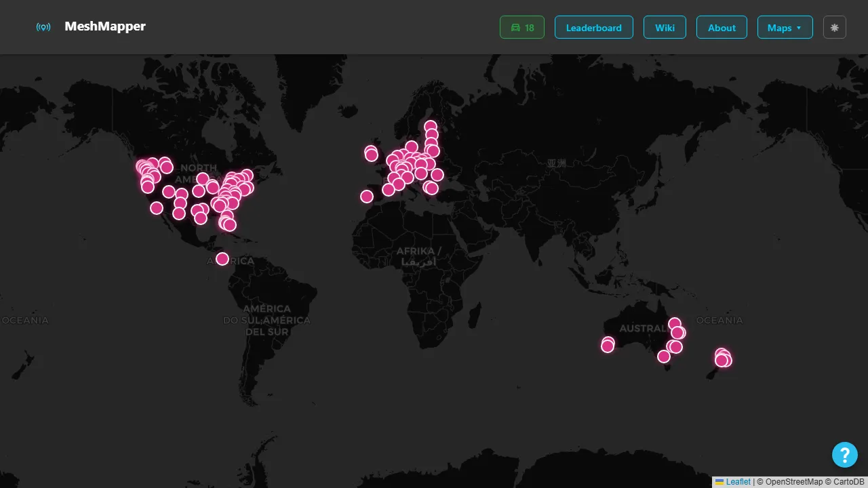Click the Maps chevron arrow

[x=799, y=28]
